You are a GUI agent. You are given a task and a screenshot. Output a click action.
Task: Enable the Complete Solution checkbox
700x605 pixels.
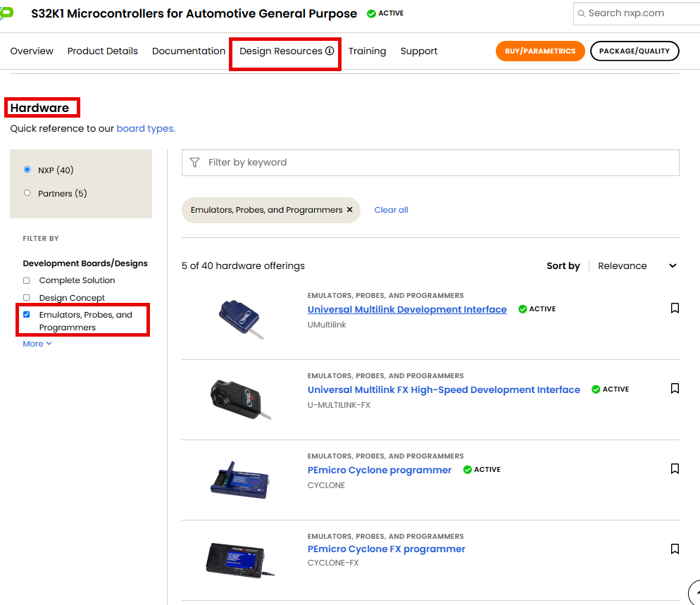point(26,280)
